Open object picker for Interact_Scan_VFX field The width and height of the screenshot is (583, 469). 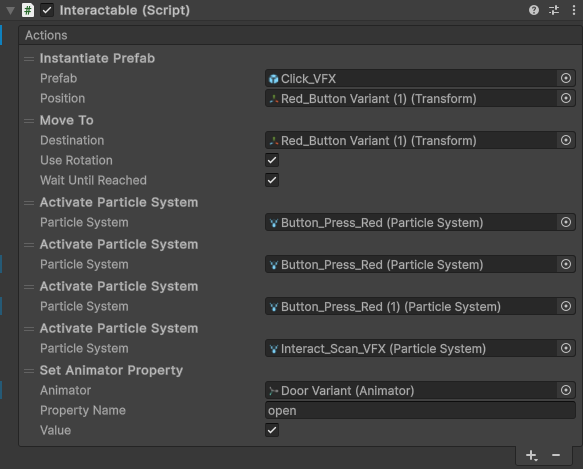coord(566,348)
